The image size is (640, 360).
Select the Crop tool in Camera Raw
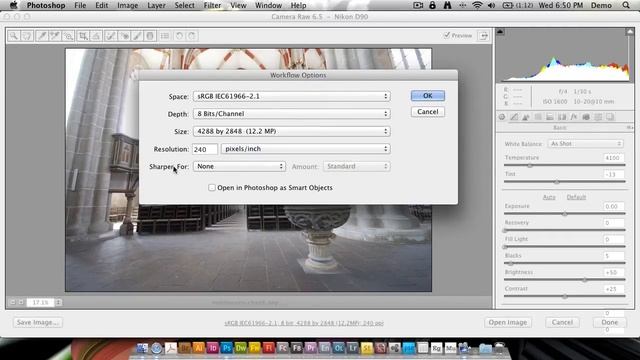tap(83, 36)
